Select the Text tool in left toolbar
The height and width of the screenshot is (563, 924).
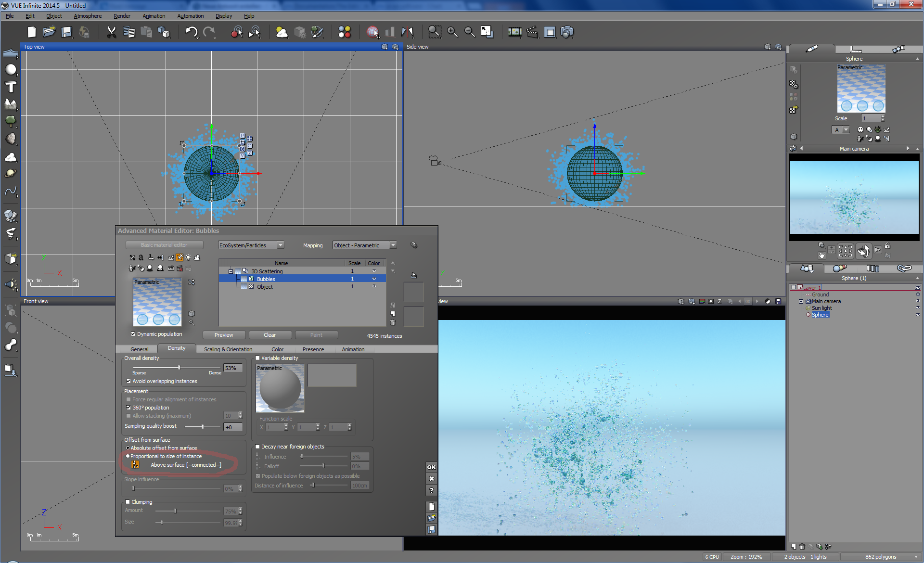pyautogui.click(x=11, y=87)
